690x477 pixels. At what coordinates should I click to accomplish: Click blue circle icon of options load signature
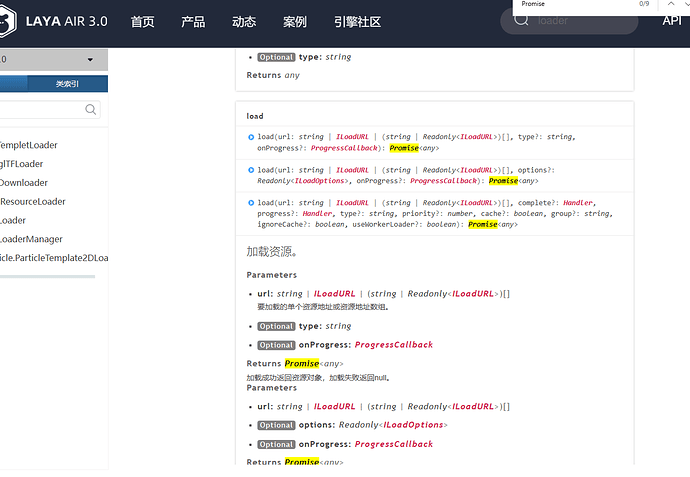pos(251,170)
